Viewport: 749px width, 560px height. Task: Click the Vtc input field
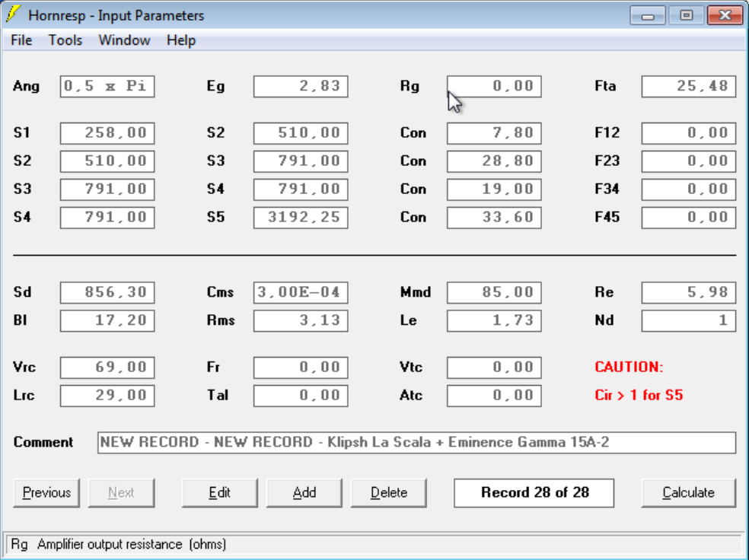pyautogui.click(x=495, y=367)
